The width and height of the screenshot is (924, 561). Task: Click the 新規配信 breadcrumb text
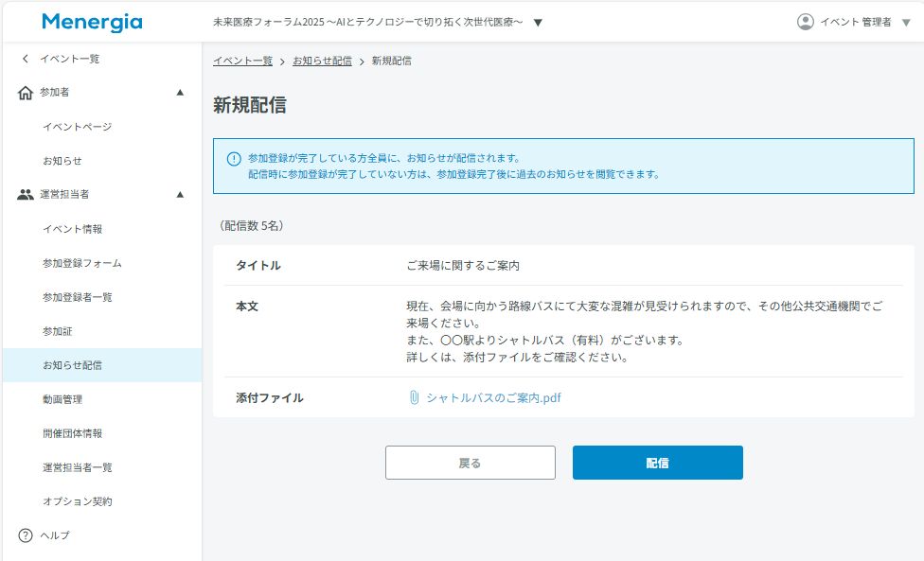point(391,61)
